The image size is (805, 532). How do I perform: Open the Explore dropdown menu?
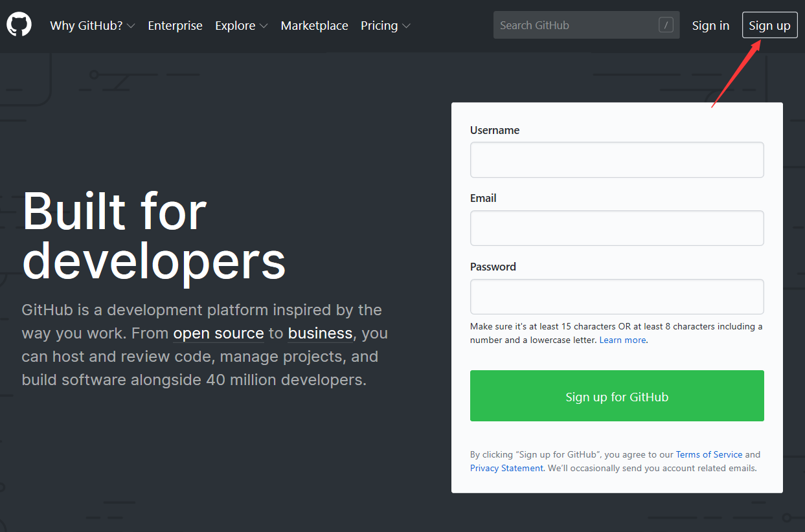tap(242, 26)
